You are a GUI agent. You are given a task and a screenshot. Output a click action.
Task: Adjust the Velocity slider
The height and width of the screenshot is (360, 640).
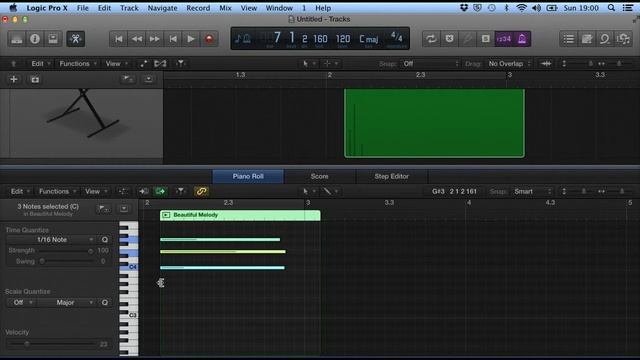[53, 344]
